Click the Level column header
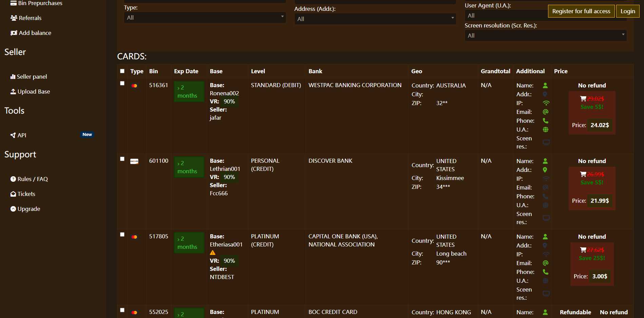This screenshot has width=644, height=318. (258, 71)
